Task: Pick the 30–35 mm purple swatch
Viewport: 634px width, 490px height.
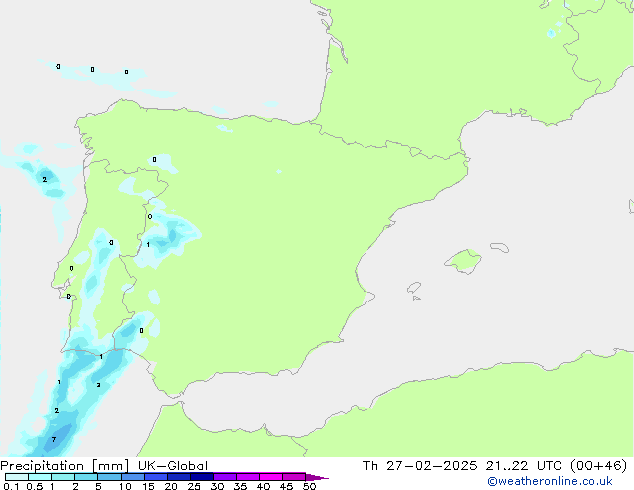Action: pyautogui.click(x=224, y=477)
